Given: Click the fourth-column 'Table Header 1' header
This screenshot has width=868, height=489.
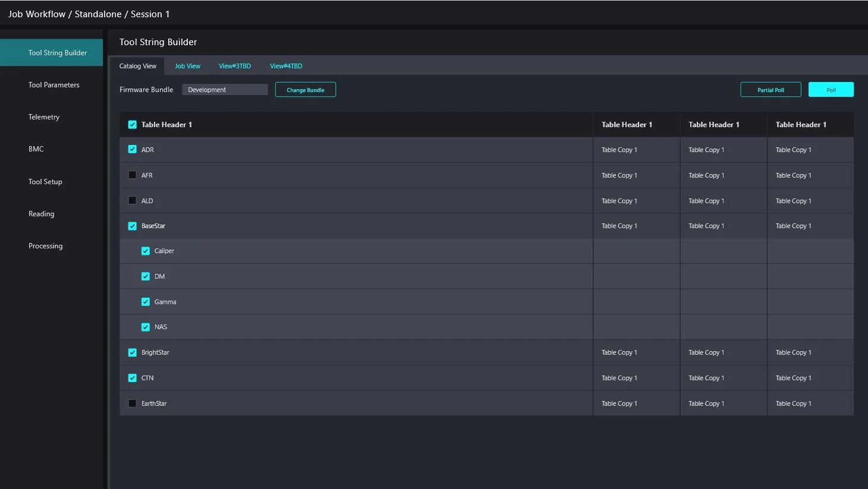Looking at the screenshot, I should [x=801, y=125].
